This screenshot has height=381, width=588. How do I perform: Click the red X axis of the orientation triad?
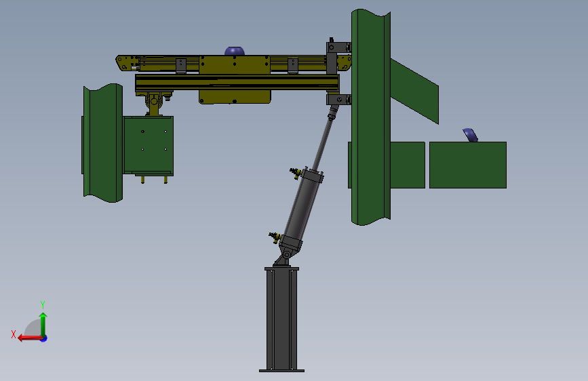29,338
